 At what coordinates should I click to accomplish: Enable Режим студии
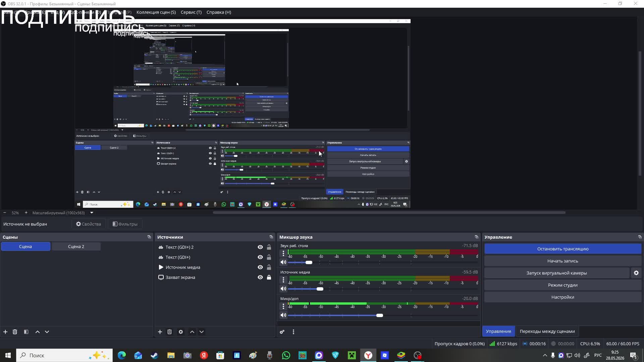(563, 285)
